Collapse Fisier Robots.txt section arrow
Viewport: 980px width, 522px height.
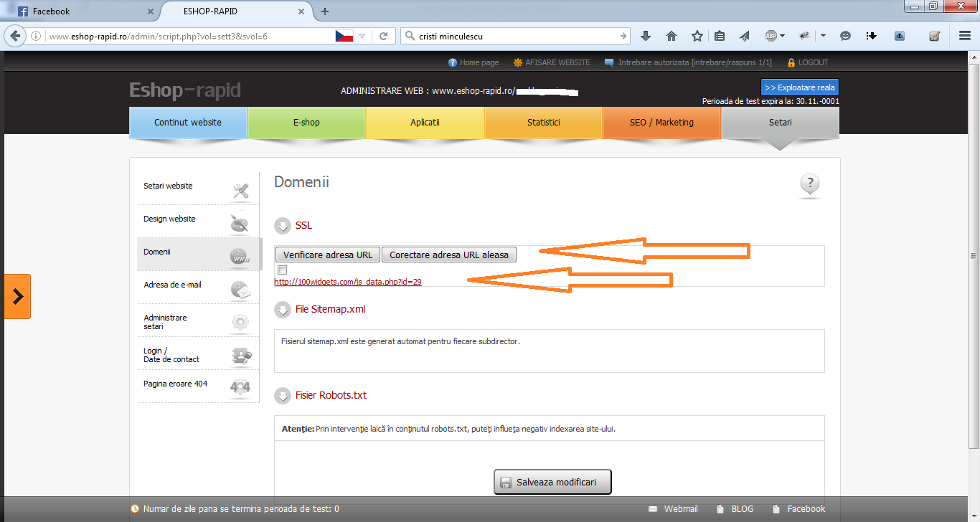tap(282, 396)
